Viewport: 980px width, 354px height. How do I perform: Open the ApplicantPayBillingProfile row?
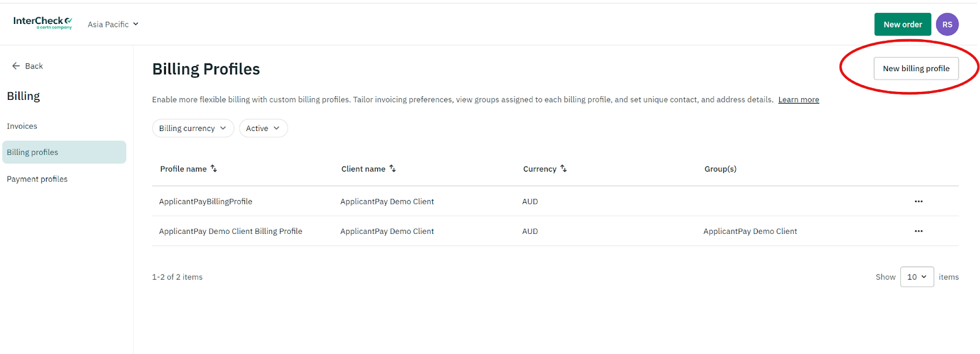click(556, 201)
